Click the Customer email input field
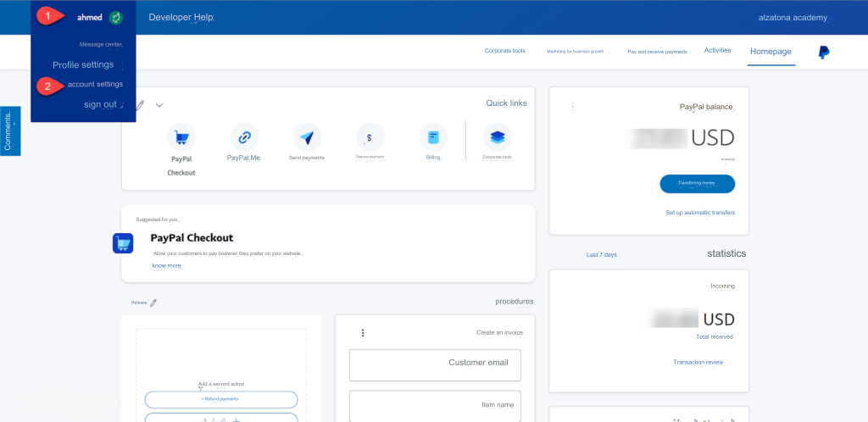The height and width of the screenshot is (422, 868). pyautogui.click(x=435, y=365)
